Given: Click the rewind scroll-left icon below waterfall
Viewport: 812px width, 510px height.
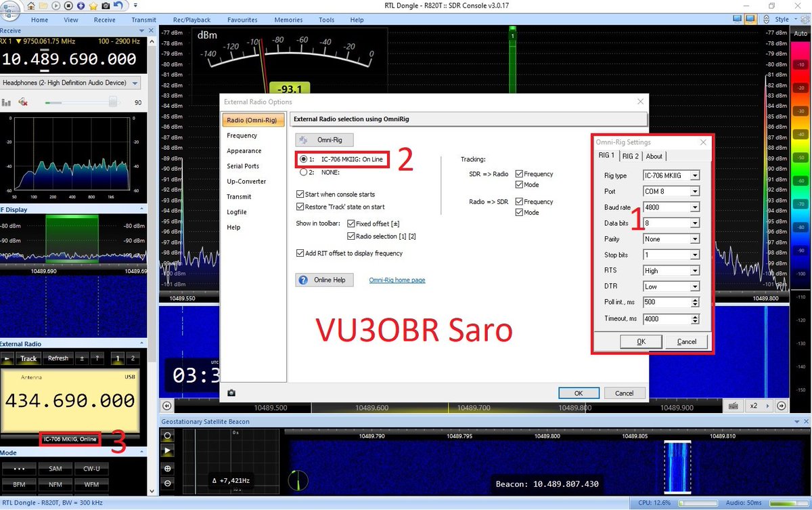Looking at the screenshot, I should [x=166, y=406].
